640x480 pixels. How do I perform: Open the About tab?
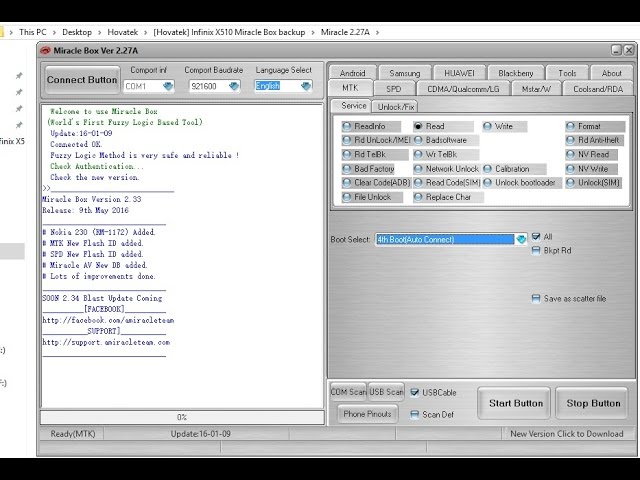pyautogui.click(x=611, y=73)
